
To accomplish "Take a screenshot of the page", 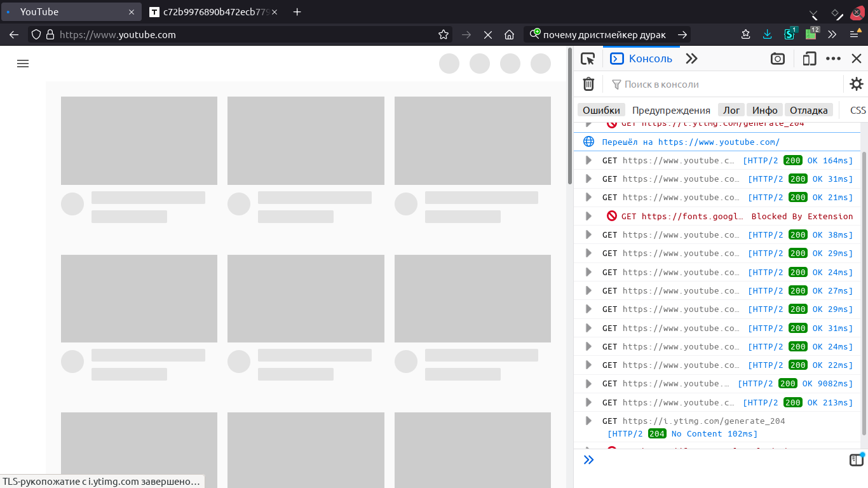I will 778,59.
